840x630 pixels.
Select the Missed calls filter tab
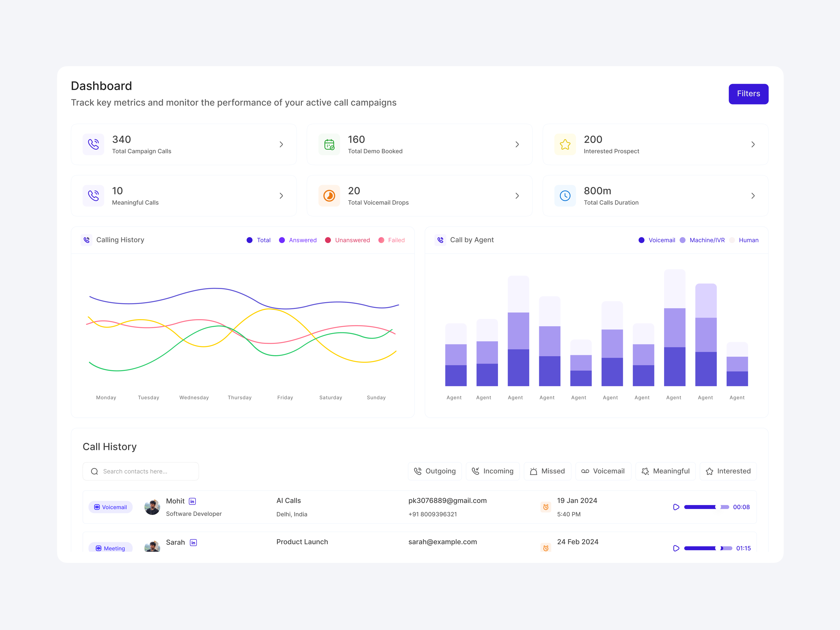coord(547,471)
